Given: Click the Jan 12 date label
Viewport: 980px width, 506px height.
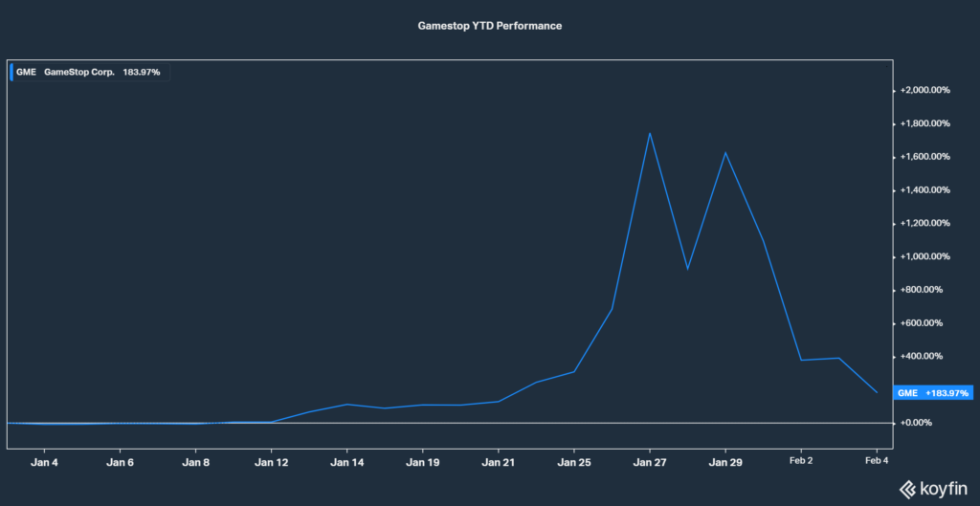Looking at the screenshot, I should coord(271,463).
